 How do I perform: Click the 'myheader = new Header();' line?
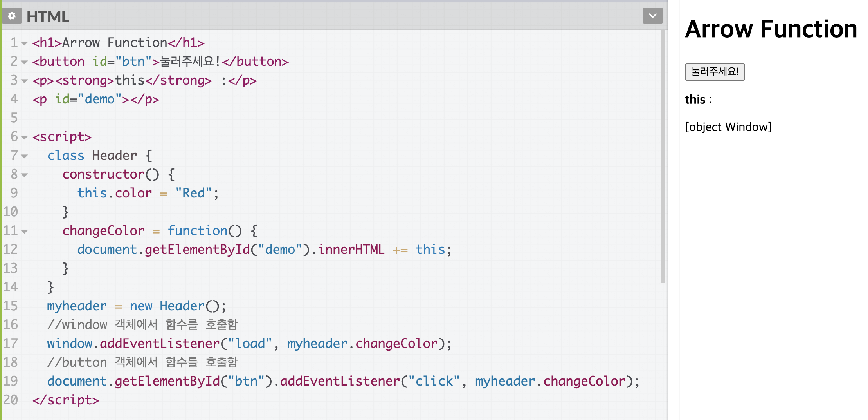click(137, 306)
